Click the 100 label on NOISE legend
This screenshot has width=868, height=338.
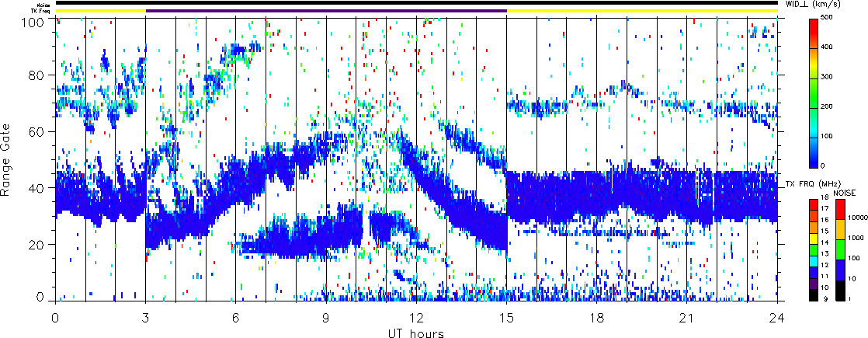(x=854, y=258)
